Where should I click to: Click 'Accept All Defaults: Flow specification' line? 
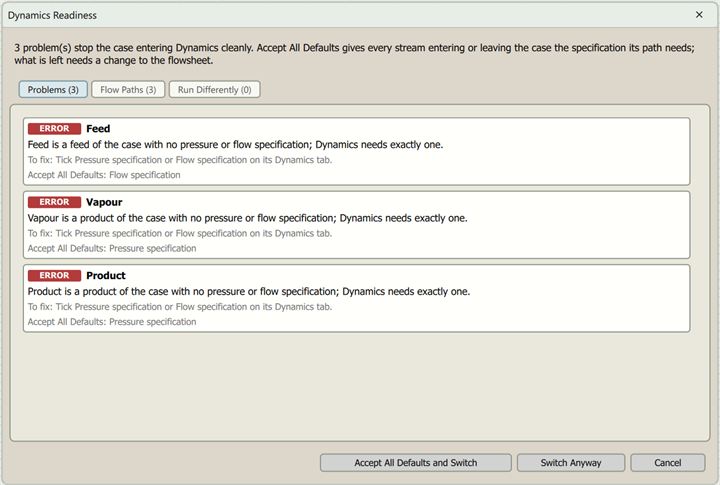[104, 175]
